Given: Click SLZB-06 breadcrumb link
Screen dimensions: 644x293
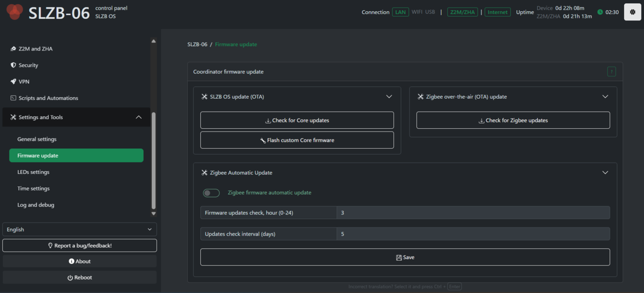Looking at the screenshot, I should [x=197, y=45].
